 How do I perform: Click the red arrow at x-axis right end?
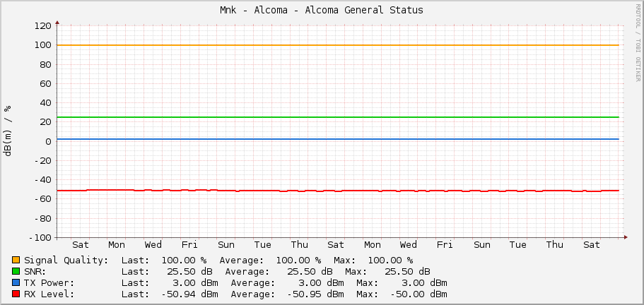click(624, 237)
